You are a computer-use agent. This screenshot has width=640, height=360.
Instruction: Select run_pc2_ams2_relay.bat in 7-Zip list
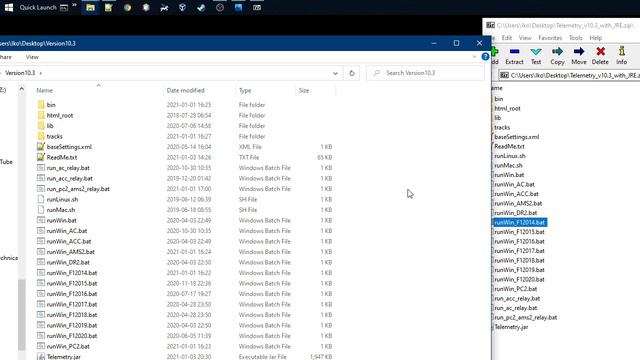[x=525, y=318]
